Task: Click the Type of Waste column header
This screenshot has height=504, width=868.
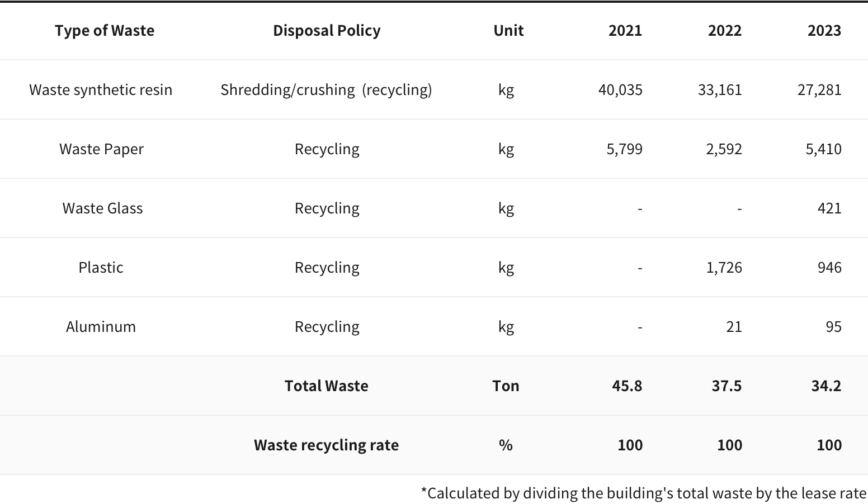Action: (x=105, y=30)
